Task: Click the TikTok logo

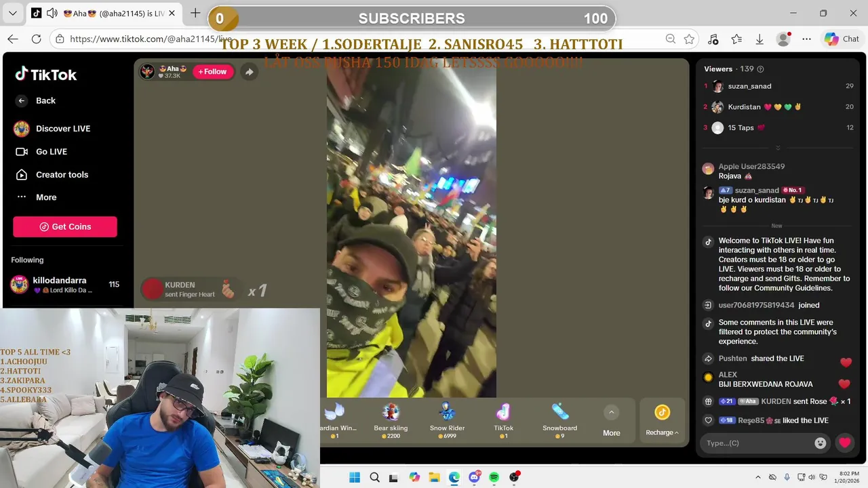Action: (x=46, y=74)
